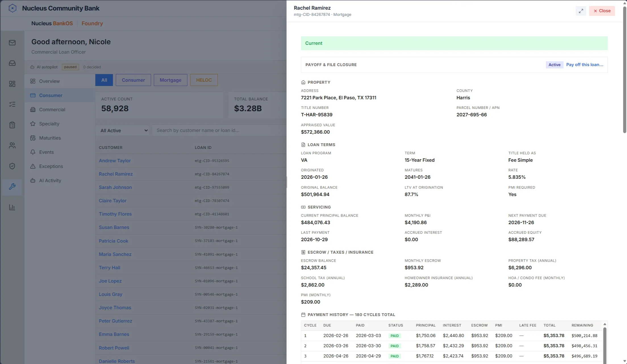Click the LOAN ID column header

203,148
